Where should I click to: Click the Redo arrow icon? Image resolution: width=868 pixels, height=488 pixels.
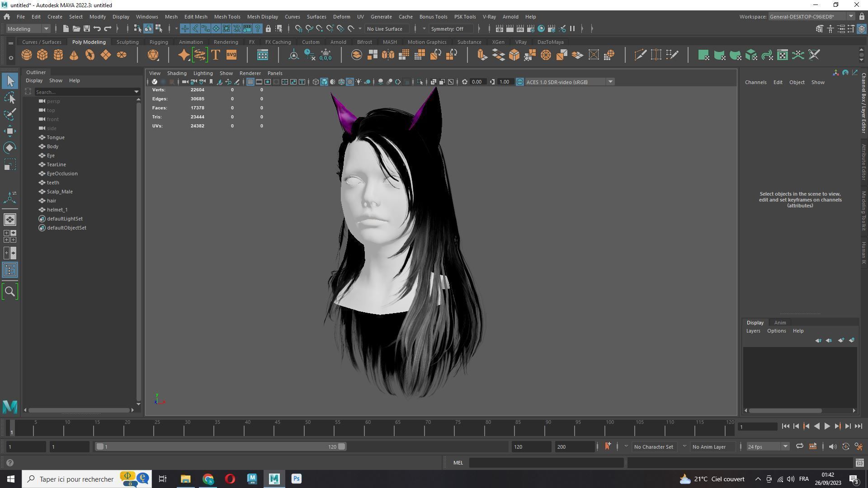click(108, 28)
